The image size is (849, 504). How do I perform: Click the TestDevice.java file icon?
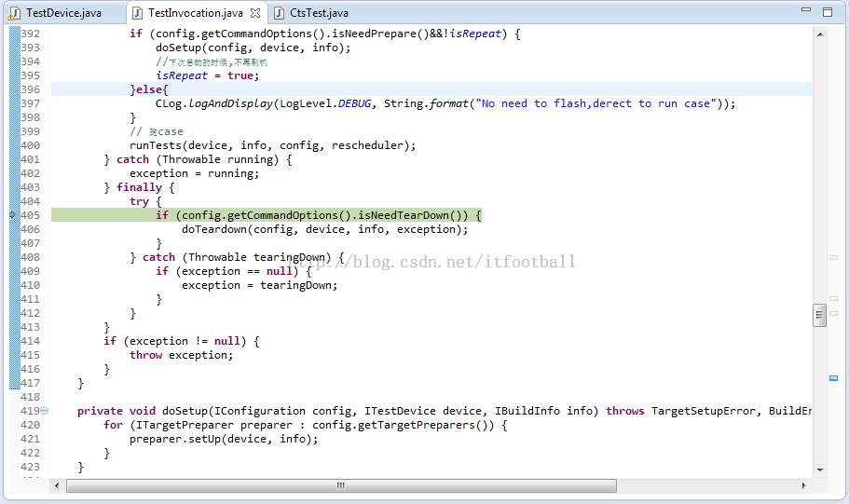14,13
